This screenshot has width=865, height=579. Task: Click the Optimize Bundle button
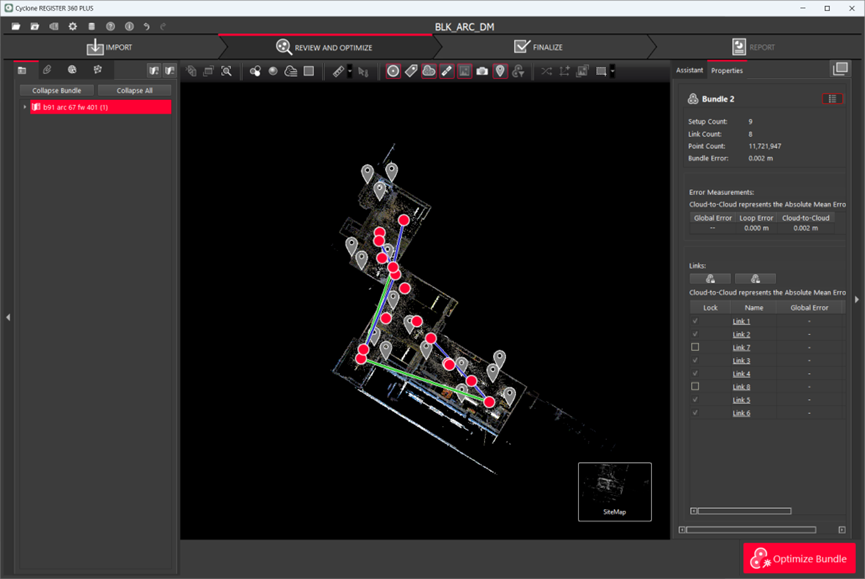[799, 558]
